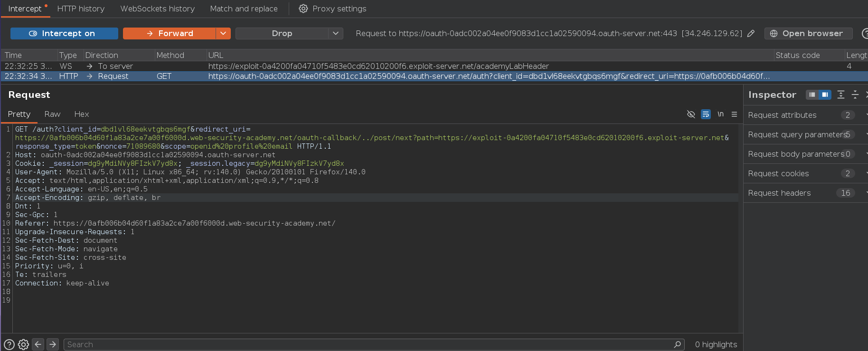This screenshot has width=868, height=351.
Task: Sort by the Type column header
Action: click(70, 55)
